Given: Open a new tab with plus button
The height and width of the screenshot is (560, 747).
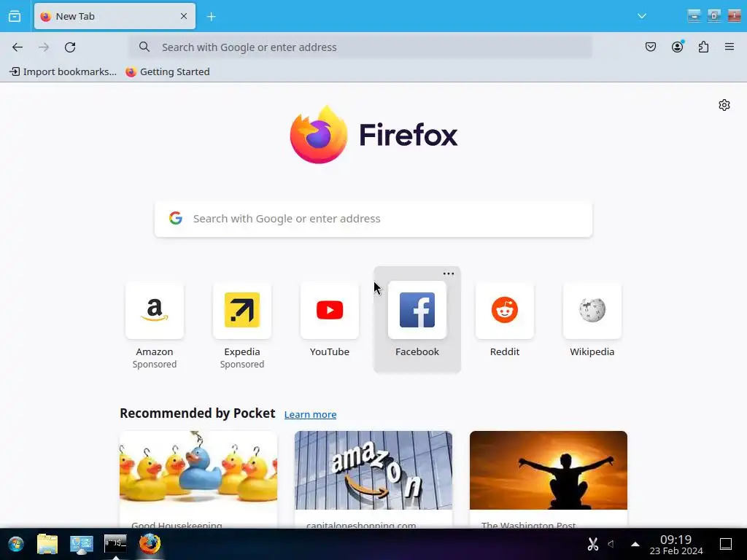Looking at the screenshot, I should tap(212, 17).
